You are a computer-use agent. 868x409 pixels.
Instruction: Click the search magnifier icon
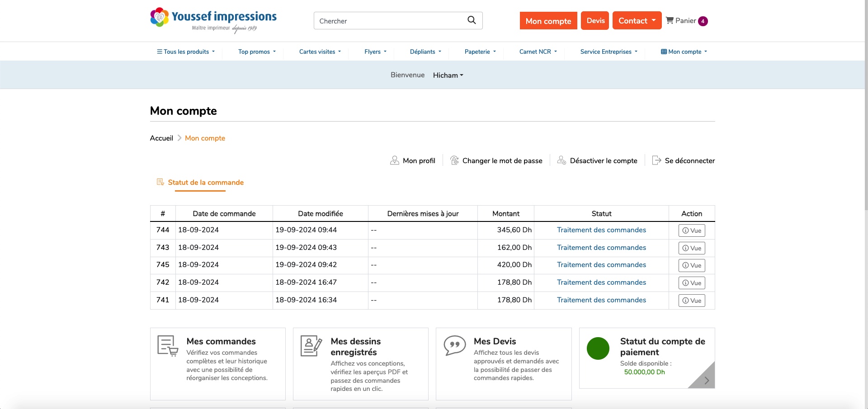(471, 20)
